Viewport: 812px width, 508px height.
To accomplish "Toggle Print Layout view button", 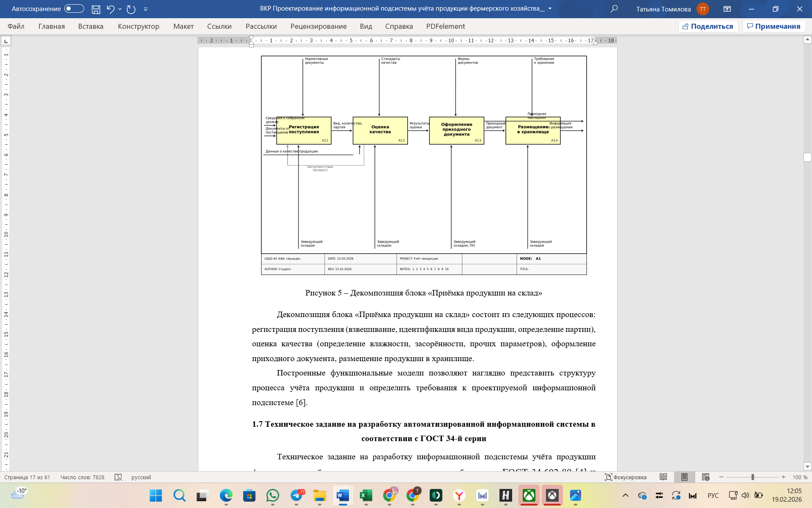I will (684, 477).
